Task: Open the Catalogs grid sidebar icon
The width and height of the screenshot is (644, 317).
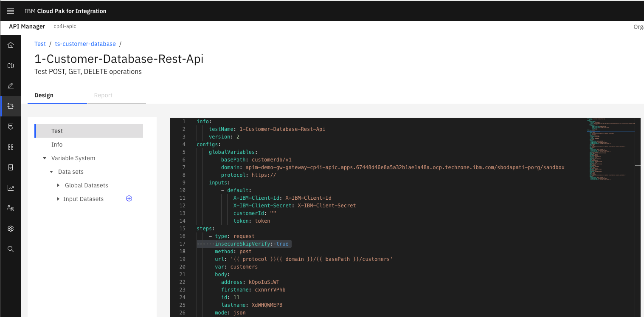Action: click(x=11, y=147)
